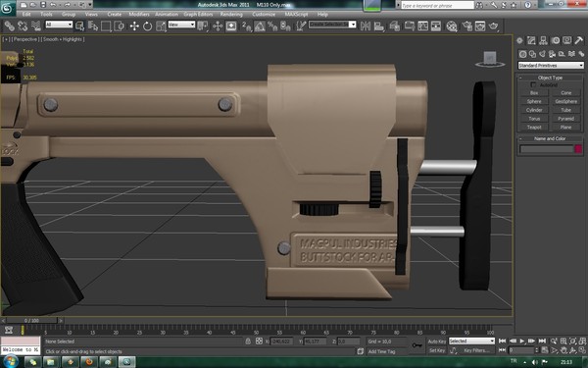Open the Layer Manager
This screenshot has width=588, height=368.
tap(395, 26)
